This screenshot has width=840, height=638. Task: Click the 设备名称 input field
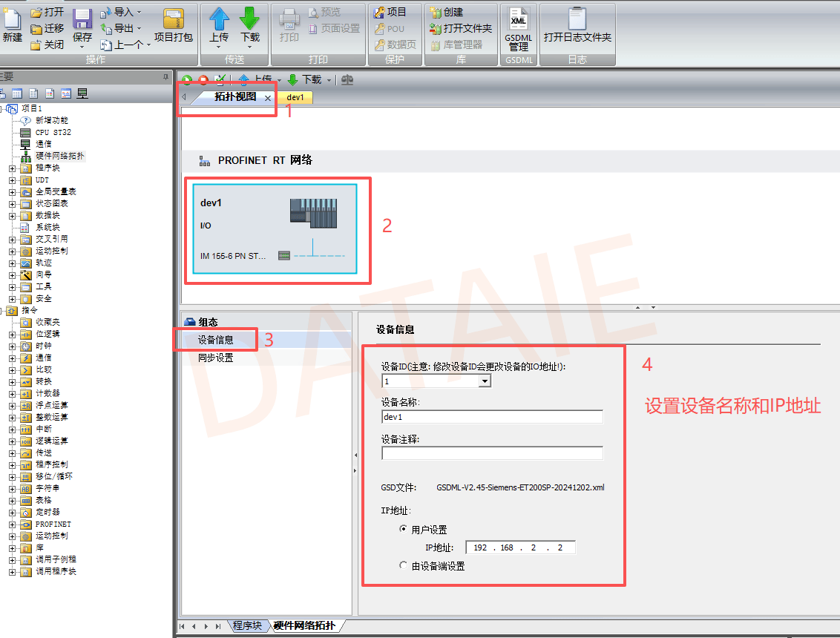pyautogui.click(x=492, y=417)
